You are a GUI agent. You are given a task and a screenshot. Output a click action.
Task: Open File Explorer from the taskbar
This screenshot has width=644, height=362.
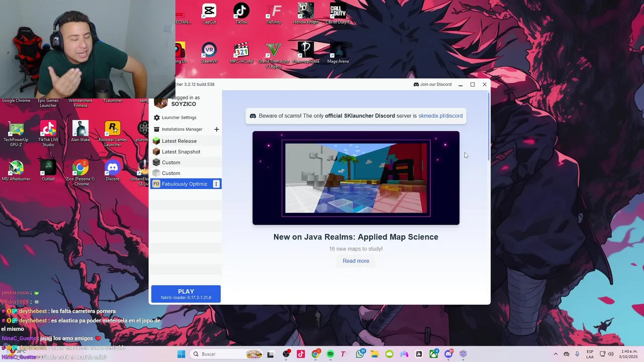(x=374, y=354)
